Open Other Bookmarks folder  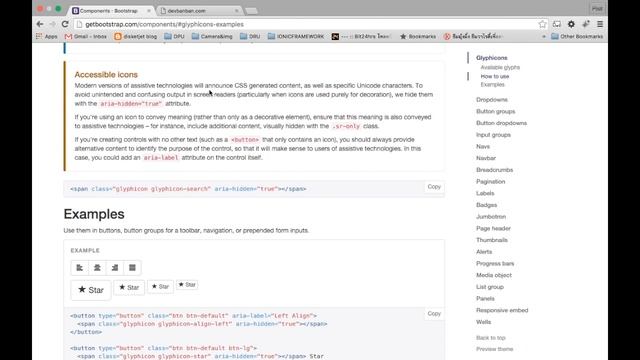click(577, 36)
